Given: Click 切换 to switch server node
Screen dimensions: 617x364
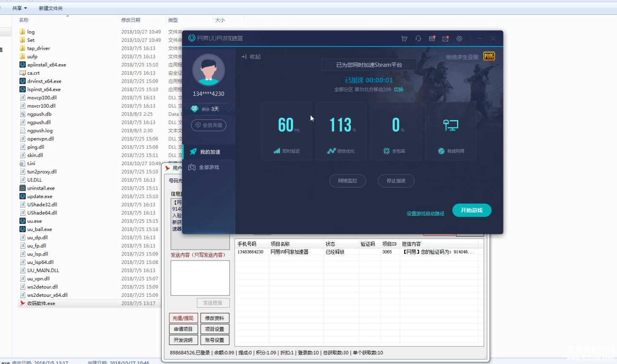Looking at the screenshot, I should [399, 90].
